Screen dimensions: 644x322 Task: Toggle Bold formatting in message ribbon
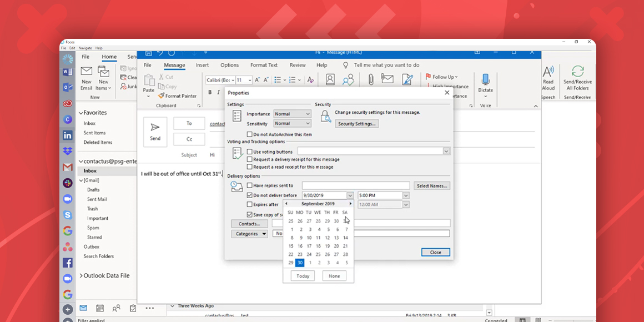tap(210, 92)
